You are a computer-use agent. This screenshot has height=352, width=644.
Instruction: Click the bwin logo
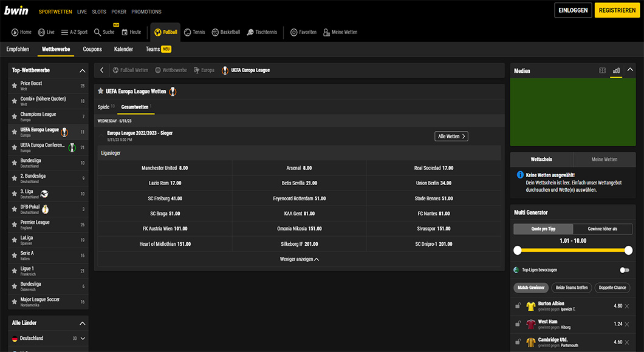pyautogui.click(x=16, y=11)
